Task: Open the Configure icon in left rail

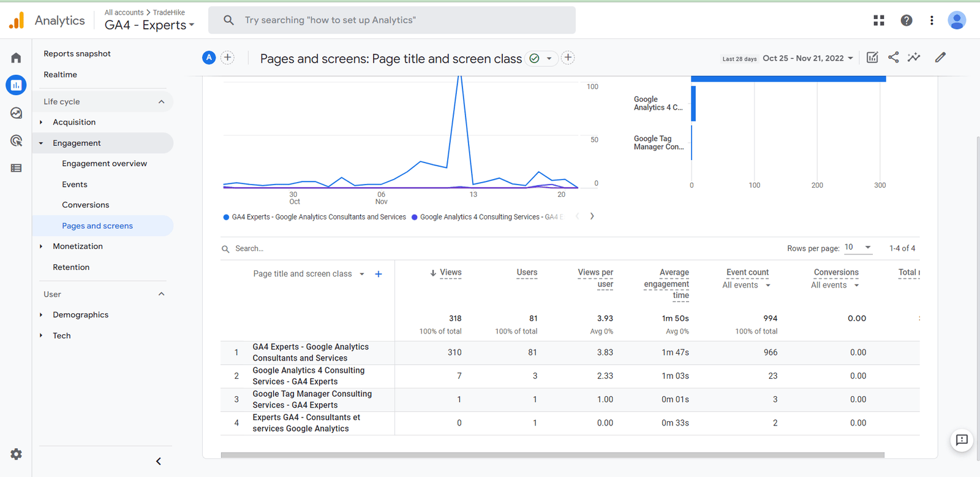Action: coord(16,168)
